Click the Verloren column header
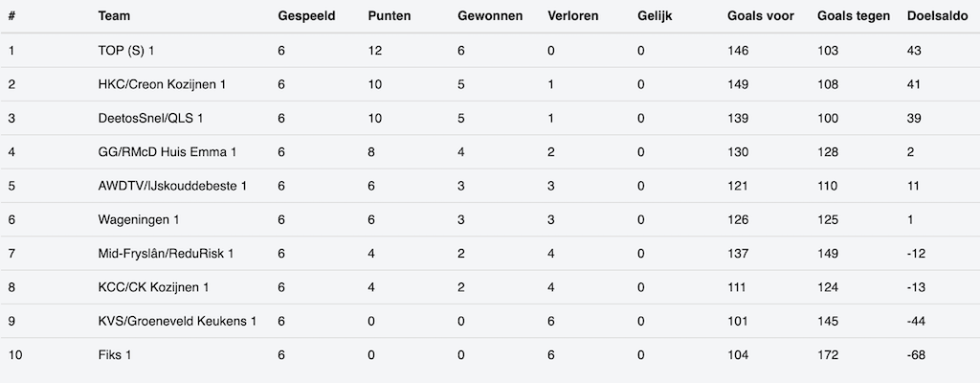This screenshot has height=383, width=980. pyautogui.click(x=574, y=16)
